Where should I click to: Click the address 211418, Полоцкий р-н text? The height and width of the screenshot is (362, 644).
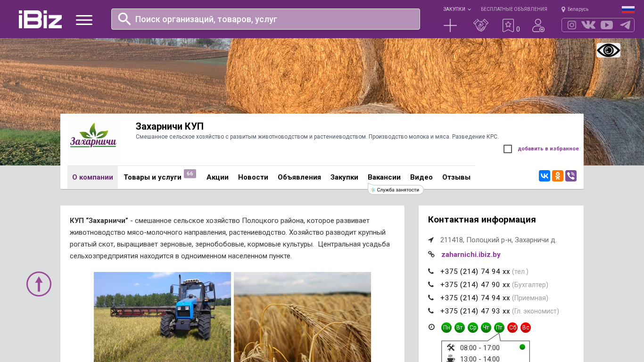498,240
